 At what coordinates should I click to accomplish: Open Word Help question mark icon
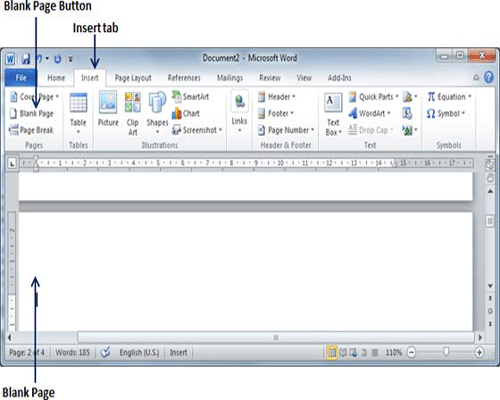click(489, 77)
